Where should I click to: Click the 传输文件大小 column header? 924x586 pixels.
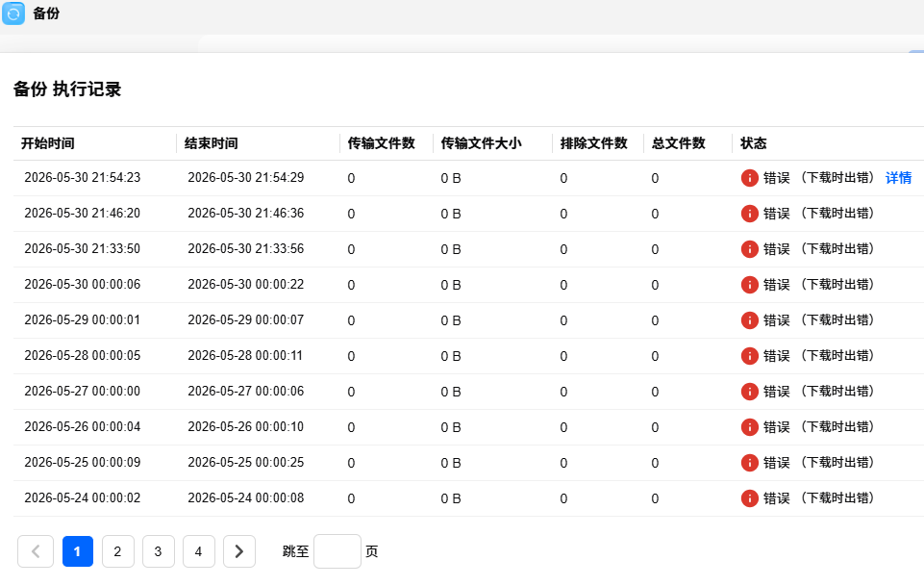coord(482,143)
